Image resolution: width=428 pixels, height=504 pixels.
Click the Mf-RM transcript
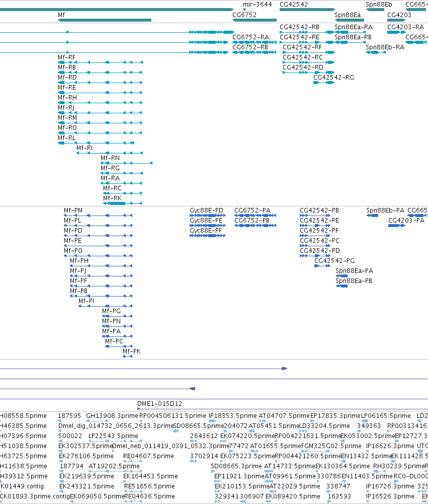[x=100, y=123]
